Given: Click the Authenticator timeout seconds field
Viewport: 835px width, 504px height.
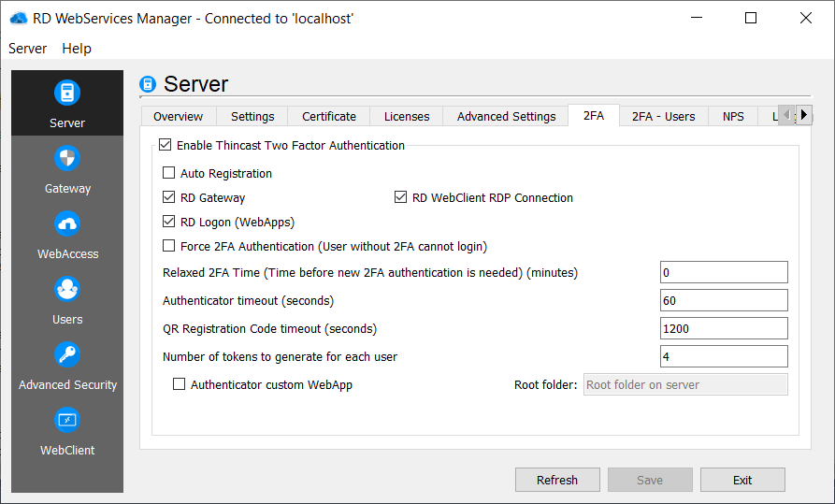Looking at the screenshot, I should (x=723, y=300).
